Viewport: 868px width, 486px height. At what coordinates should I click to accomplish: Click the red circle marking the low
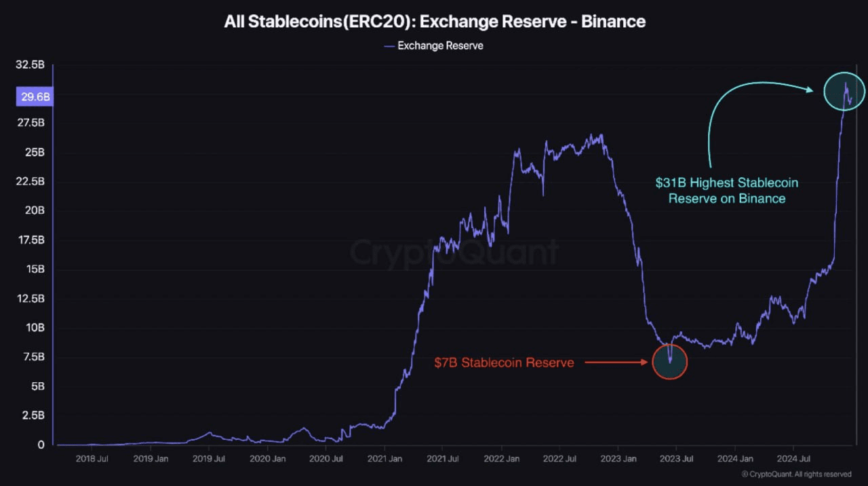tap(670, 361)
